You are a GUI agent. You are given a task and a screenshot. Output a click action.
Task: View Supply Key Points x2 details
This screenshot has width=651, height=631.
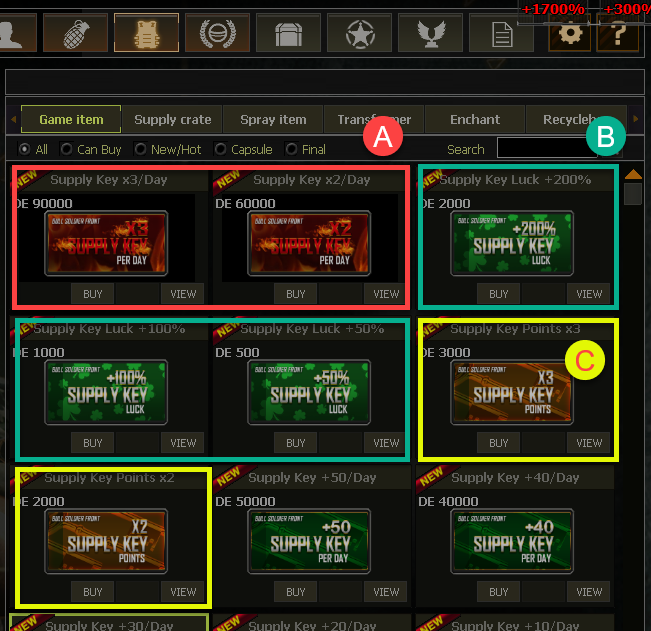click(x=183, y=592)
